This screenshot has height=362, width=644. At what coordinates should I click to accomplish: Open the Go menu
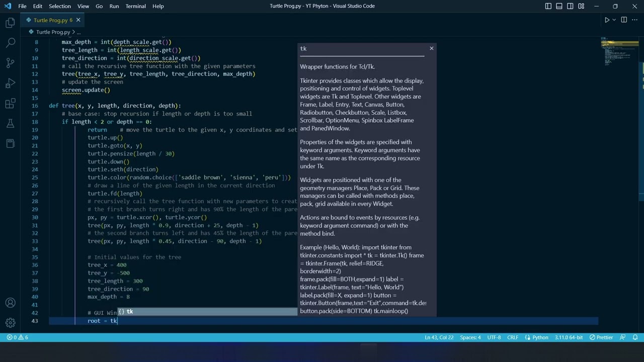99,6
